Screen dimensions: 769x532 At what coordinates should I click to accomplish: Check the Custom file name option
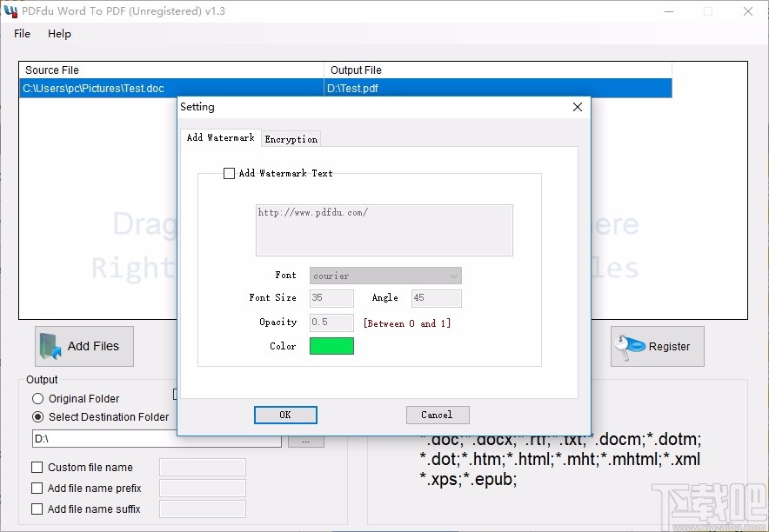click(37, 467)
